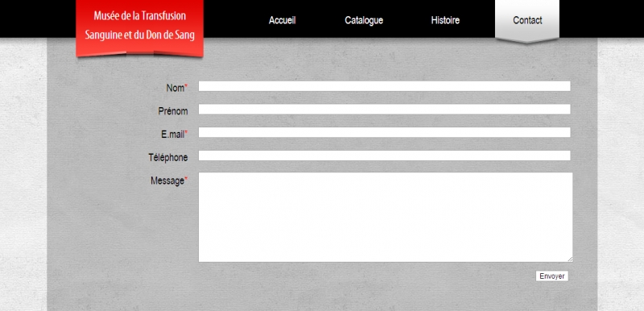Click the Prénom field label

click(x=173, y=111)
